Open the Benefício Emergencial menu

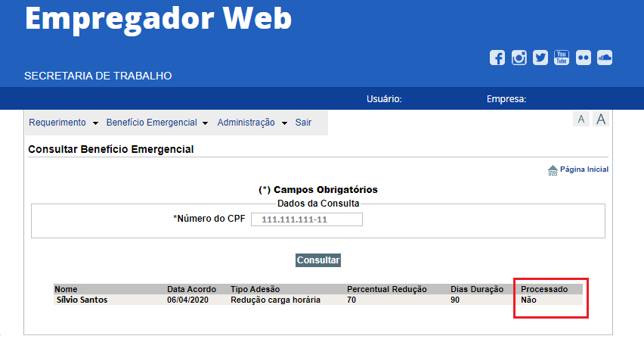[152, 123]
